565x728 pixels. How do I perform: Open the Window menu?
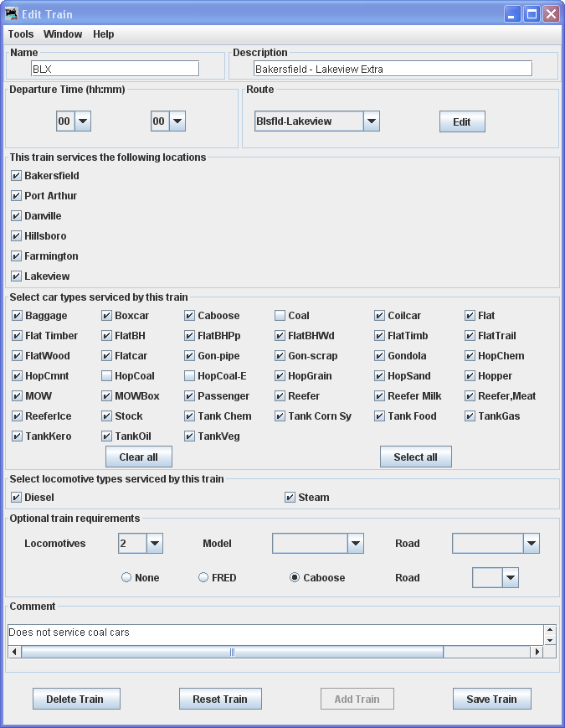[x=63, y=34]
